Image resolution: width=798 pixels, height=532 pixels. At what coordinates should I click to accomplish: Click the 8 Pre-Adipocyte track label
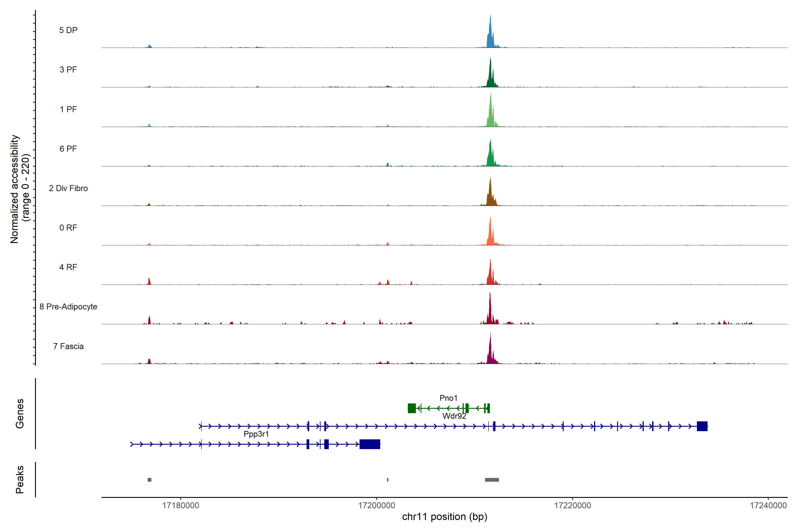(x=68, y=307)
